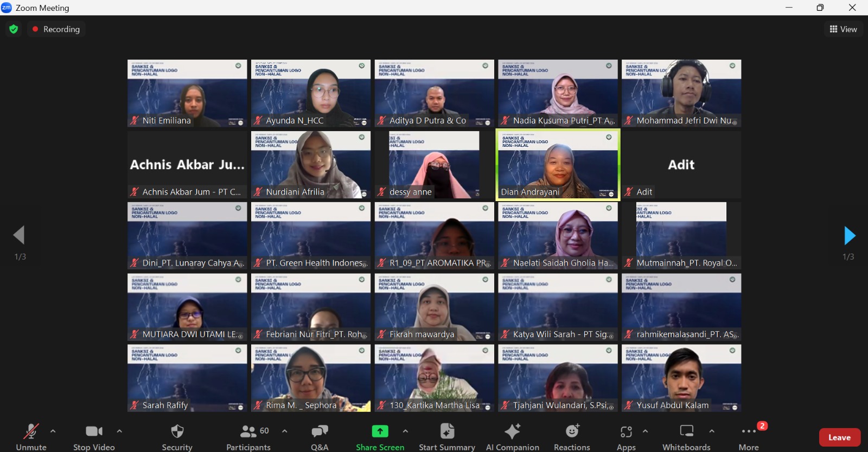868x452 pixels.
Task: Click the Recording indicator
Action: (56, 29)
